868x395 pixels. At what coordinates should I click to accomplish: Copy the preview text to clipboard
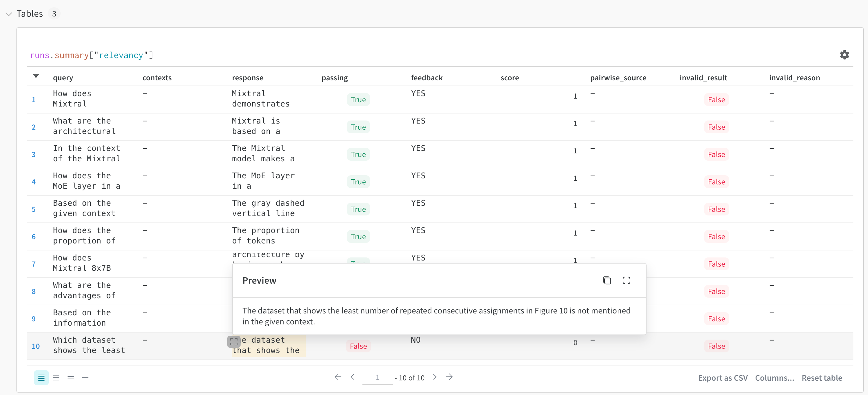(606, 280)
